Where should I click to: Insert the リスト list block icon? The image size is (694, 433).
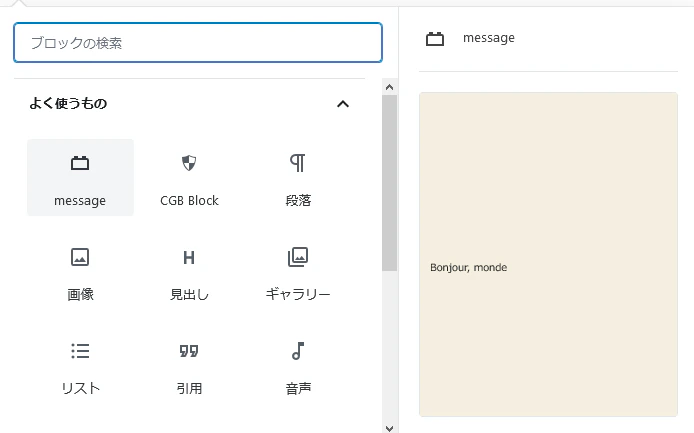click(x=80, y=351)
